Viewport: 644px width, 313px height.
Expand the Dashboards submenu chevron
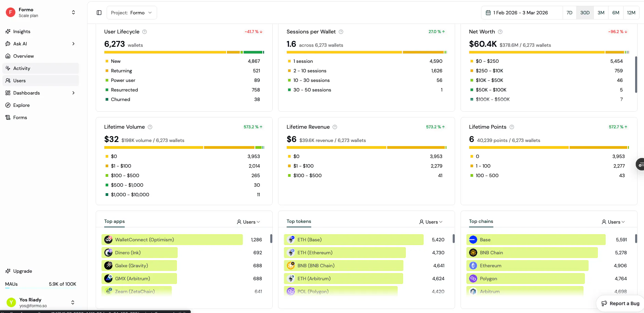coord(73,93)
